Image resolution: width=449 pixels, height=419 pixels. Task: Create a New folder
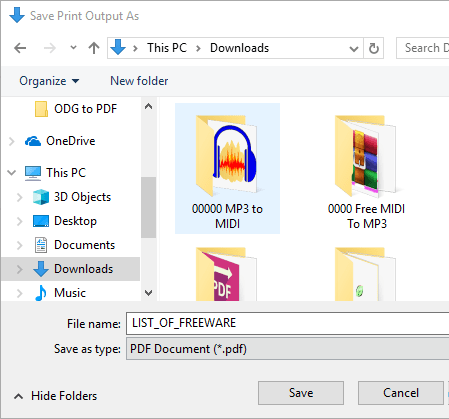[139, 81]
